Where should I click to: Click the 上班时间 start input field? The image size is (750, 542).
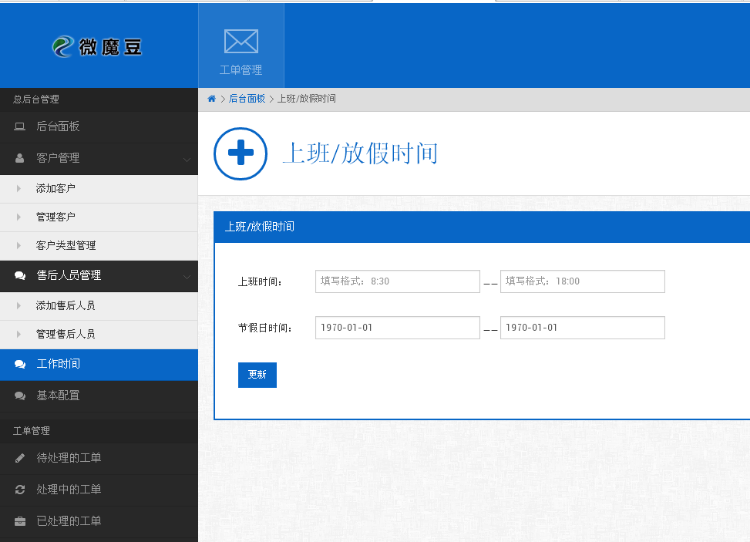(397, 281)
